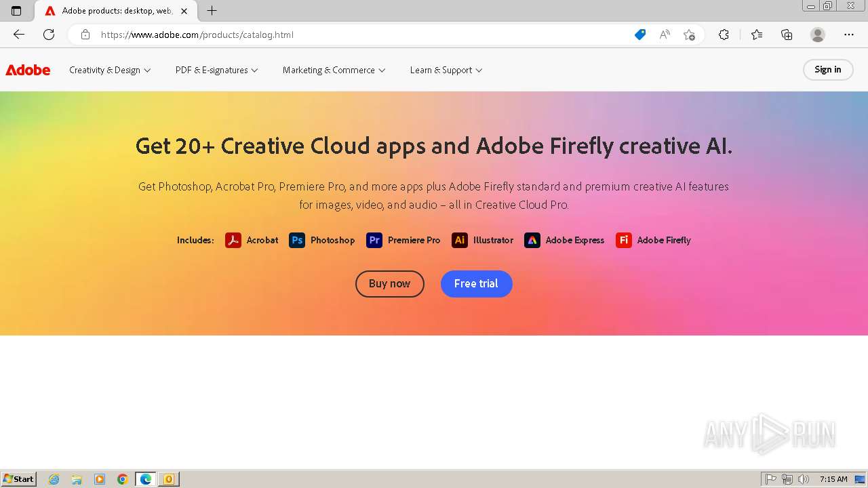The height and width of the screenshot is (488, 868).
Task: Click the Adobe Express icon
Action: [532, 240]
